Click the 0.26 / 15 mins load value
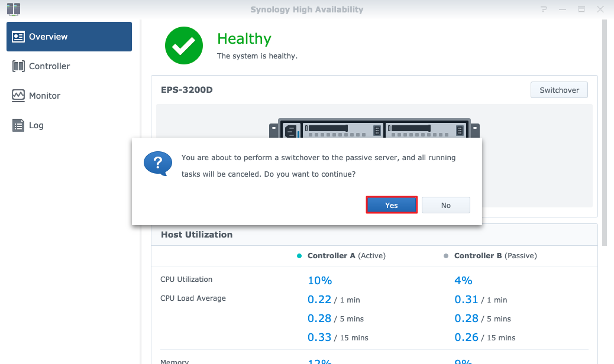 pos(485,337)
